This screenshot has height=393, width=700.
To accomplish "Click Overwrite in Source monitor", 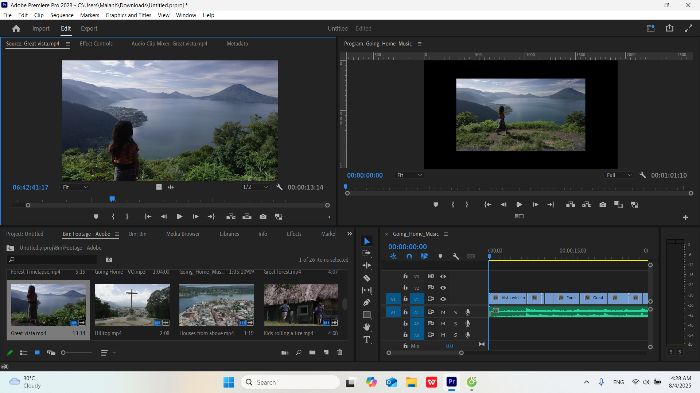I will (247, 217).
